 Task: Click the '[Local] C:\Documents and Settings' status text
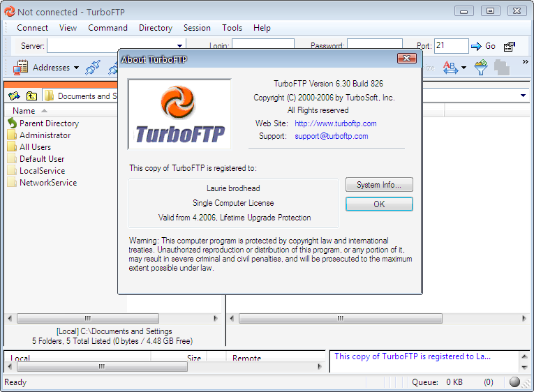tap(114, 331)
